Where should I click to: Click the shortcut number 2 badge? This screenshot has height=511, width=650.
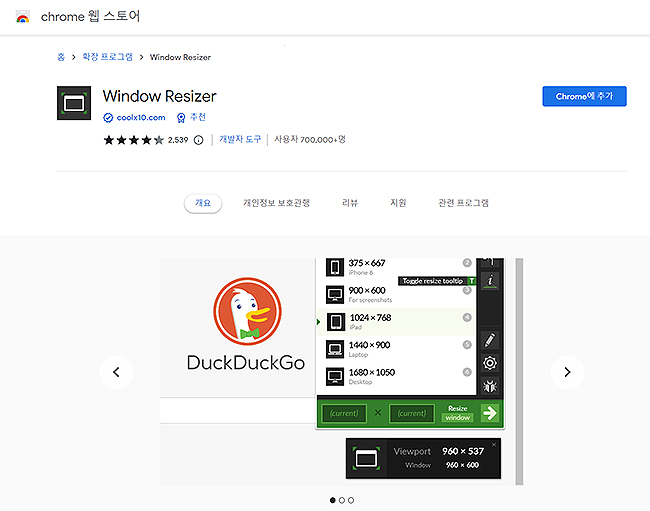[467, 263]
